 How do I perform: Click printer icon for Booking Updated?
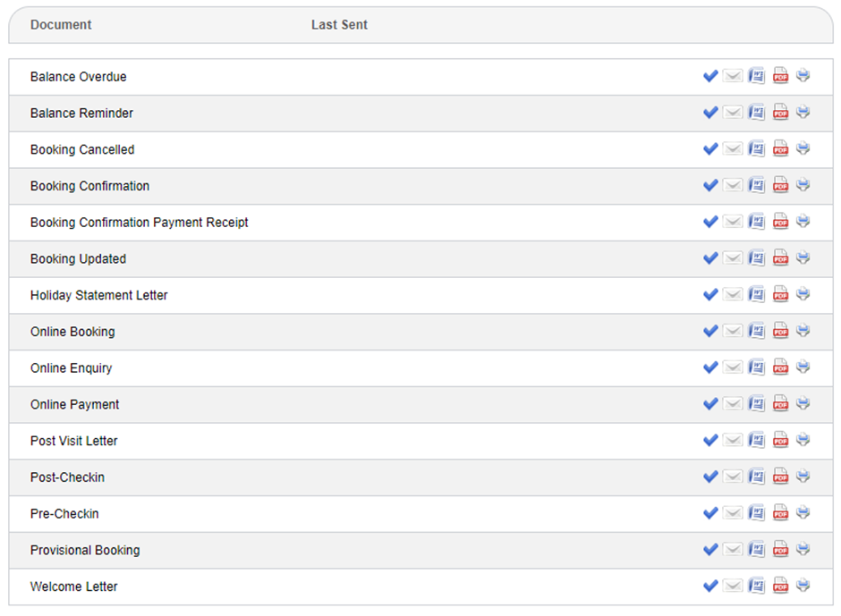[x=803, y=258]
